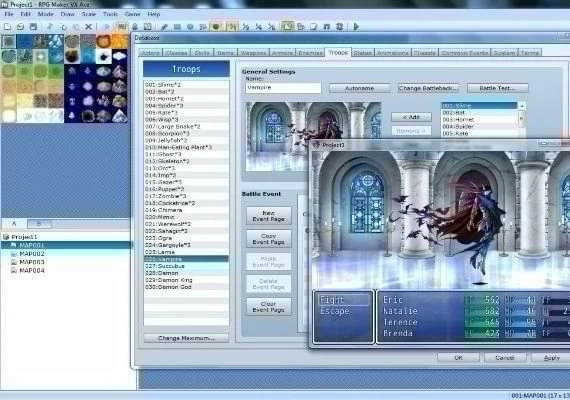Set map zoom to 1/8 scale
Viewport: 570px width, 400px height.
(272, 27)
